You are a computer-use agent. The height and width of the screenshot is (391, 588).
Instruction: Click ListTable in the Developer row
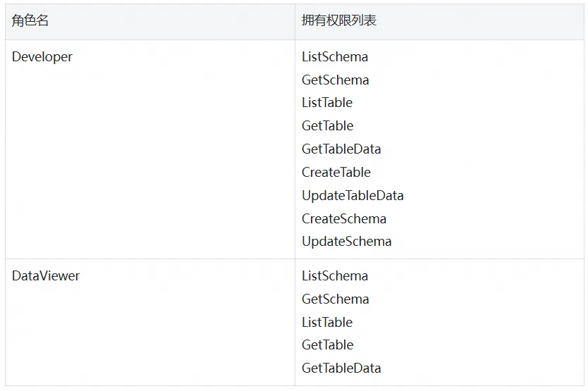point(327,103)
